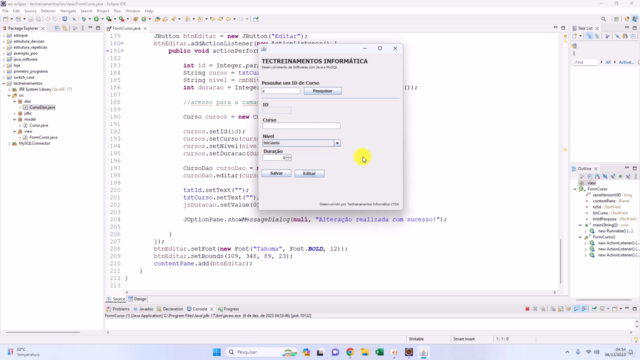The width and height of the screenshot is (640, 360).
Task: Collapse the dao package node
Action: coord(15,101)
